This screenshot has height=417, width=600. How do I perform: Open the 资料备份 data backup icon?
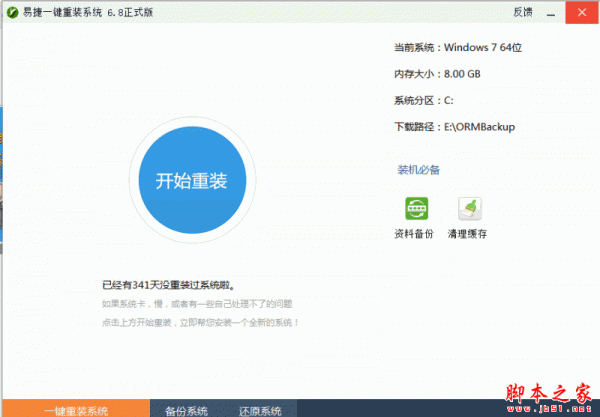[x=416, y=208]
